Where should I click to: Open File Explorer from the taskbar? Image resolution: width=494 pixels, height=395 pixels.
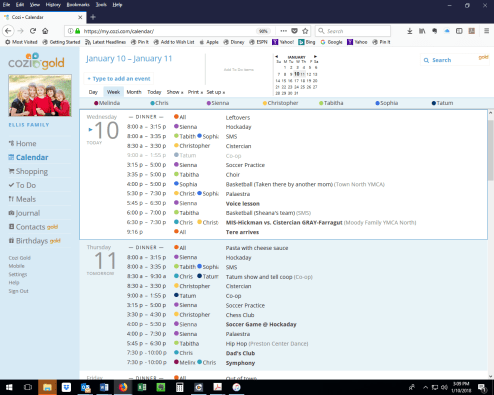click(x=47, y=387)
